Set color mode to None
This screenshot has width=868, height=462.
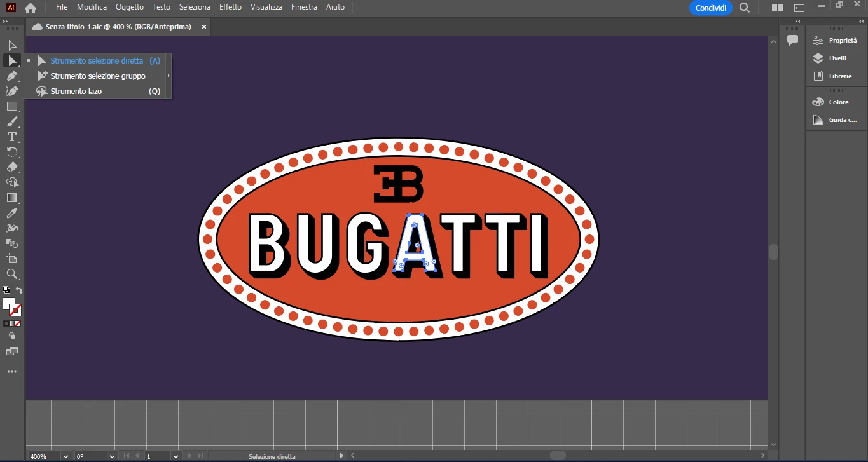click(x=18, y=323)
